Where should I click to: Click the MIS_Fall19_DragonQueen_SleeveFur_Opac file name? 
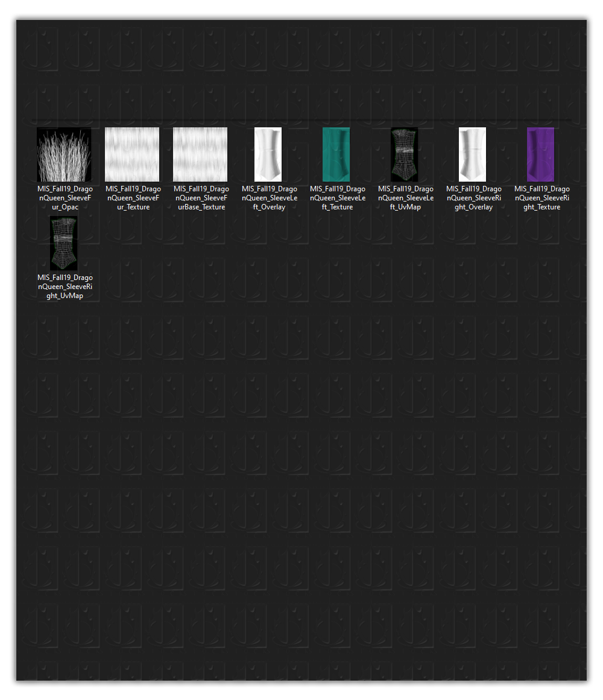(x=65, y=198)
